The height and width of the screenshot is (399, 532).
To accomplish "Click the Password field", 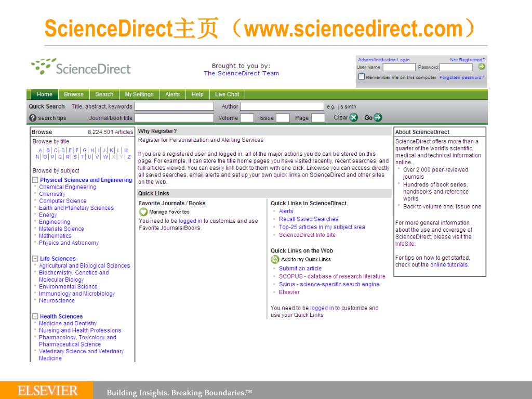I will (456, 67).
